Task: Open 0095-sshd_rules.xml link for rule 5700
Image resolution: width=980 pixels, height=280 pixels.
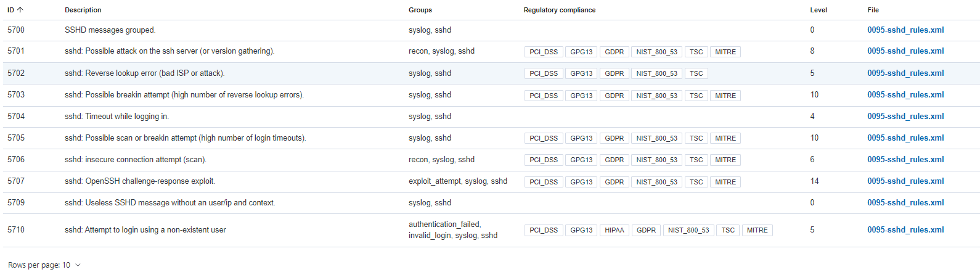Action: click(905, 30)
